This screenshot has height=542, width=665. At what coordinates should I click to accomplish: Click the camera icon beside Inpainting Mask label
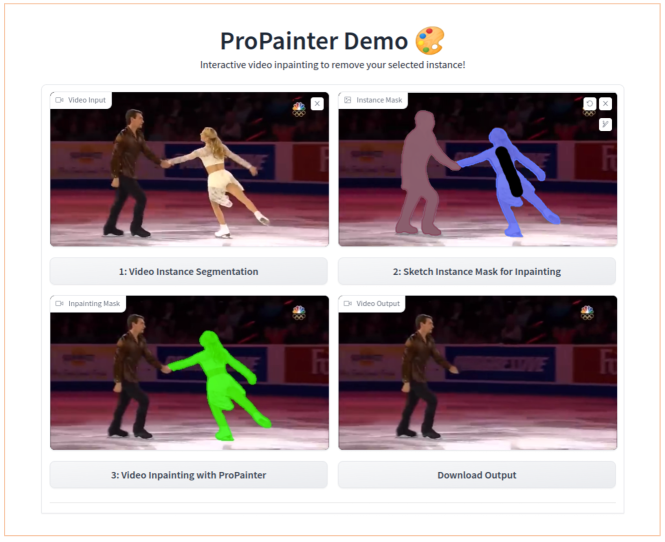coord(59,304)
